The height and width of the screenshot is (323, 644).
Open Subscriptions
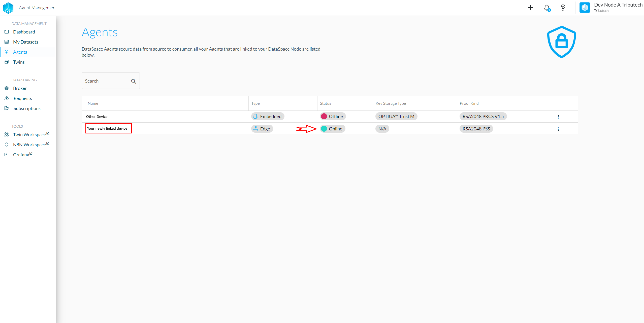pyautogui.click(x=27, y=108)
